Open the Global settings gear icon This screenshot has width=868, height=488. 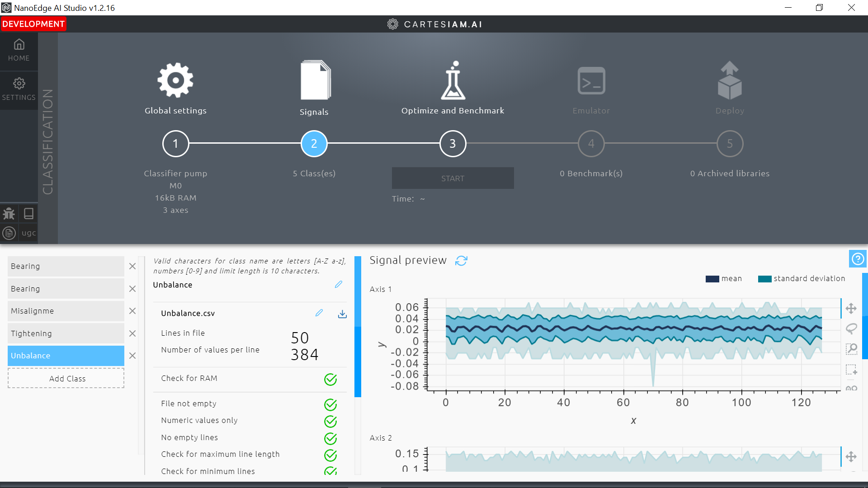point(175,80)
